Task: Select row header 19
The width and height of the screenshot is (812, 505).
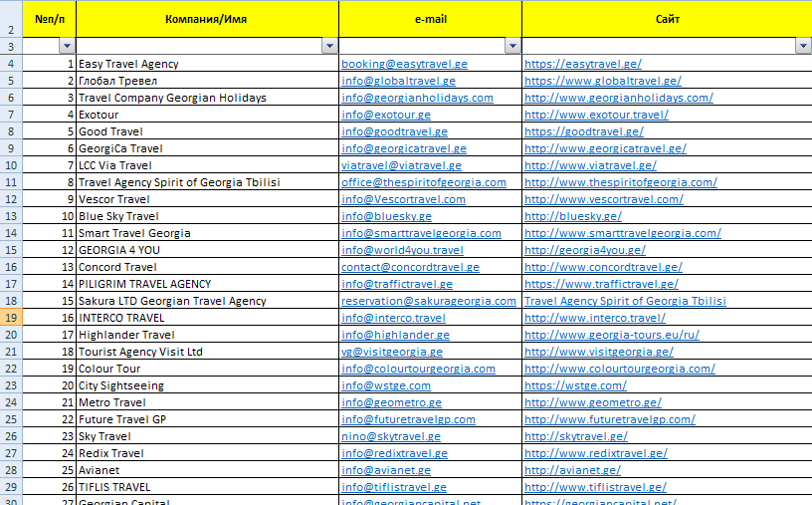Action: (11, 318)
